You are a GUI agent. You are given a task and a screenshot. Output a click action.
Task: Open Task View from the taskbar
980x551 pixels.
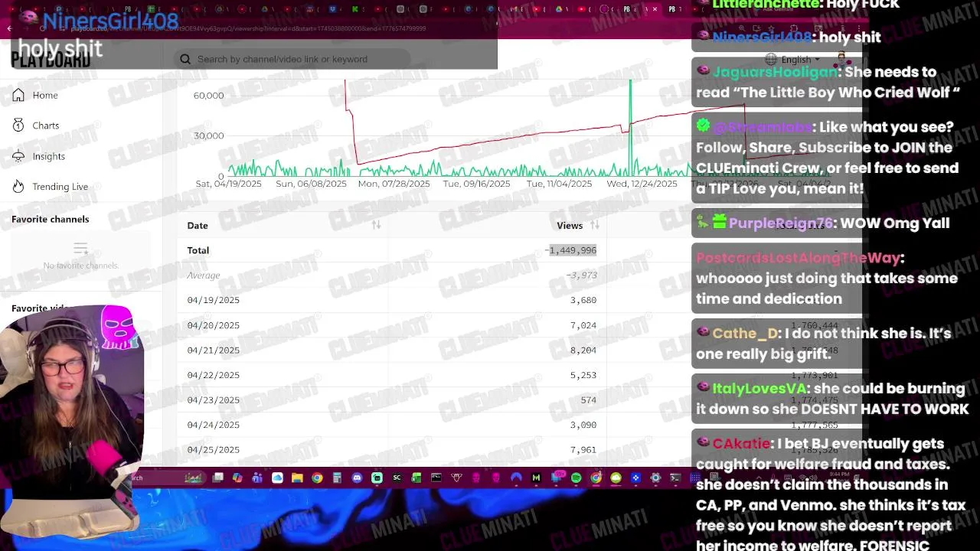pyautogui.click(x=217, y=478)
